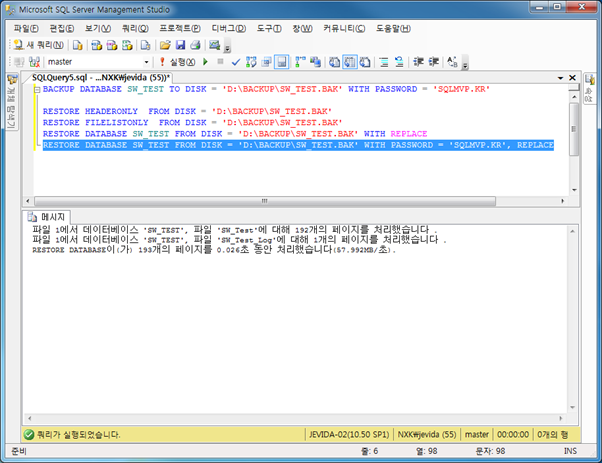Open a Database Engine Query
Image resolution: width=602 pixels, height=463 pixels.
[78, 45]
